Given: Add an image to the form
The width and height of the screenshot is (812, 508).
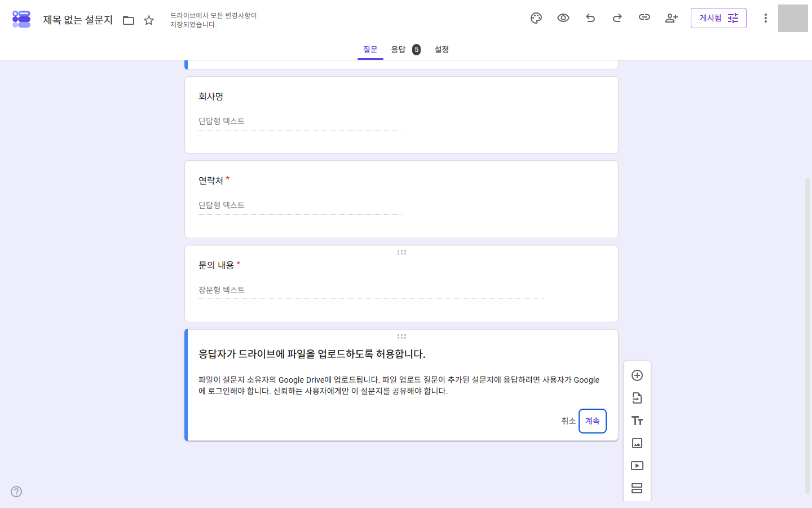Looking at the screenshot, I should pyautogui.click(x=637, y=443).
